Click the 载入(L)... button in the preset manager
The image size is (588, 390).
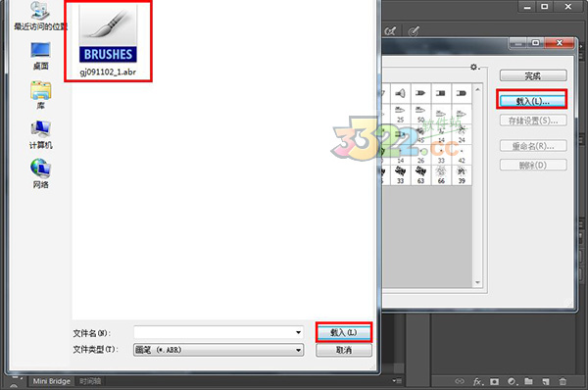pos(532,101)
